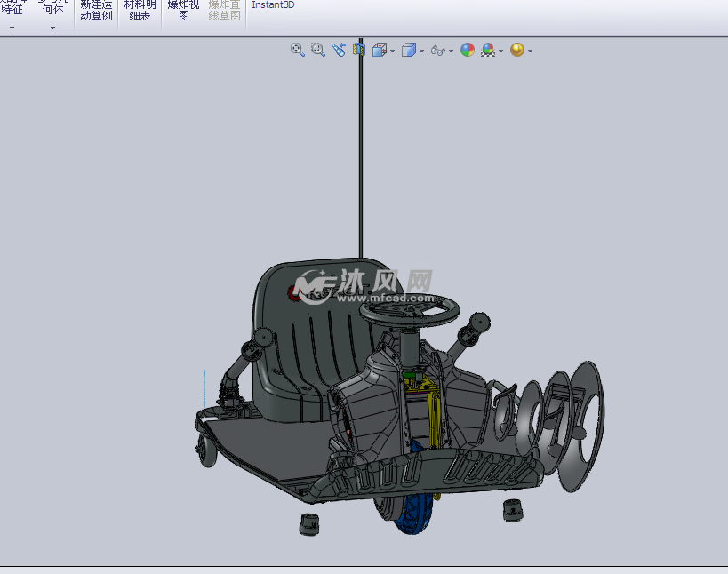Click the Hide/Show Items glasses icon
728x574 pixels.
437,51
